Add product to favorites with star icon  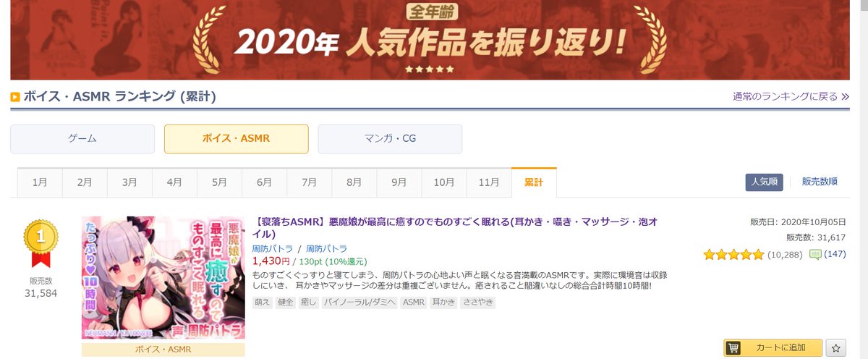click(x=837, y=348)
